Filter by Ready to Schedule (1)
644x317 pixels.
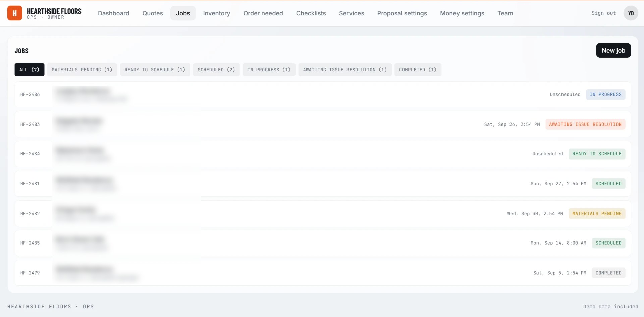pos(155,70)
